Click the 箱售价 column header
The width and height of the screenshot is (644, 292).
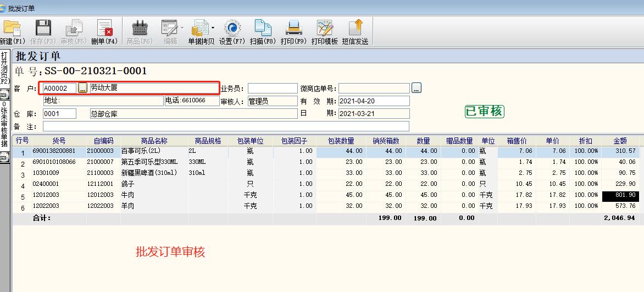pyautogui.click(x=517, y=141)
